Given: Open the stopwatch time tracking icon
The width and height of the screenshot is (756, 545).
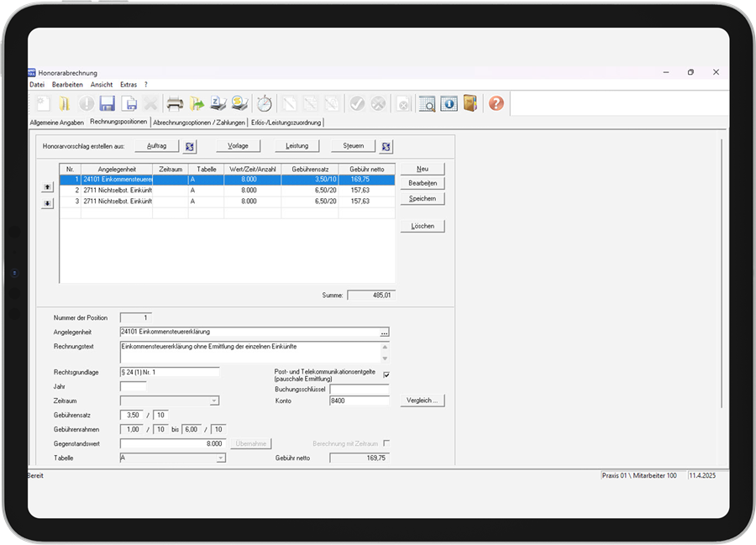Looking at the screenshot, I should click(265, 103).
